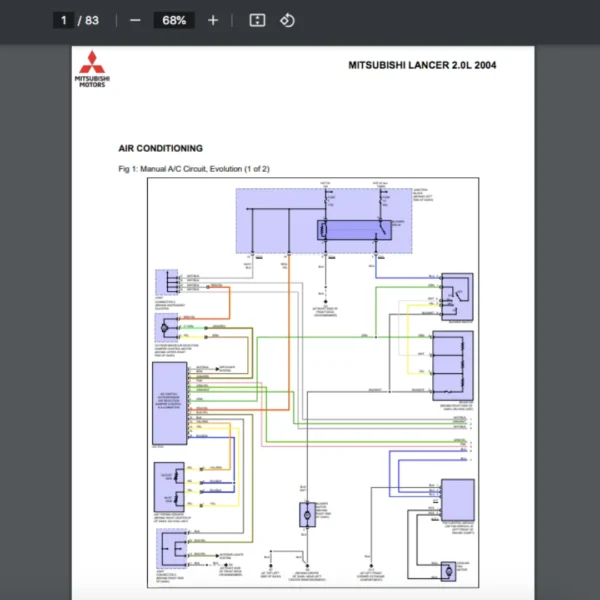
Task: Click the total pages count 83
Action: [x=92, y=20]
